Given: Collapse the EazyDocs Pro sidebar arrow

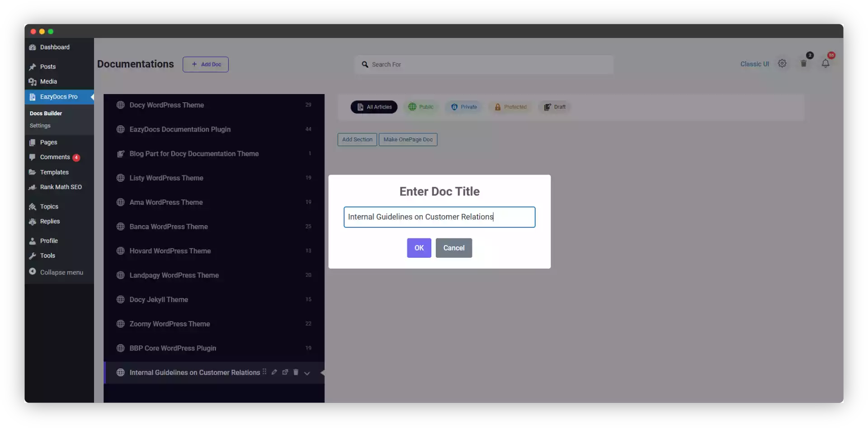Looking at the screenshot, I should pos(92,97).
